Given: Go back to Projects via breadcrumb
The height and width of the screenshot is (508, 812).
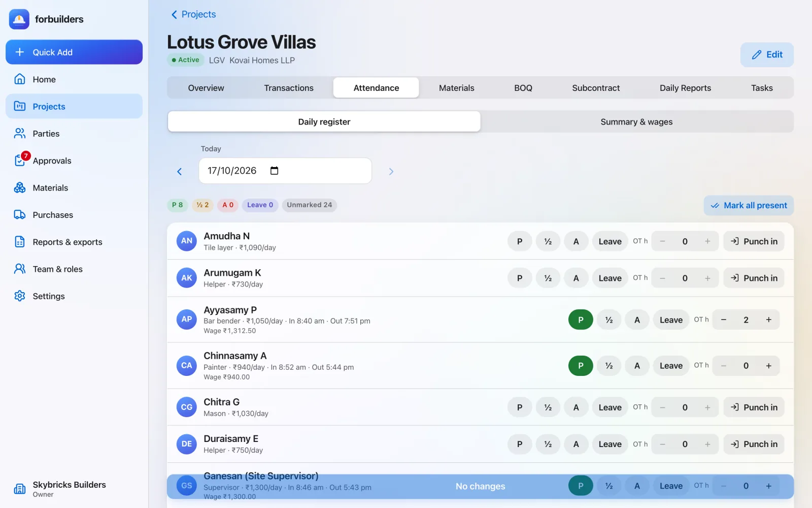Looking at the screenshot, I should [193, 14].
